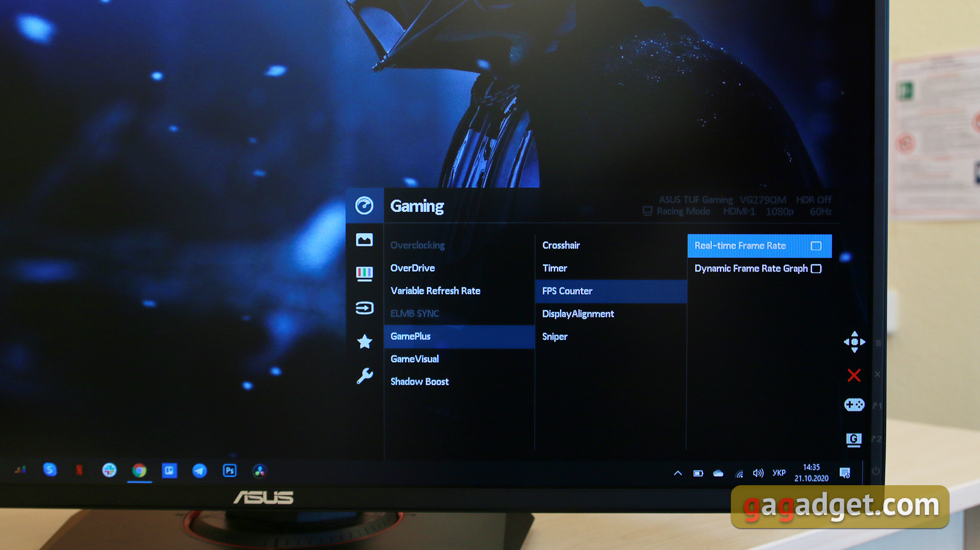This screenshot has height=550, width=980.
Task: Click the navigation arrows joystick icon
Action: 854,342
